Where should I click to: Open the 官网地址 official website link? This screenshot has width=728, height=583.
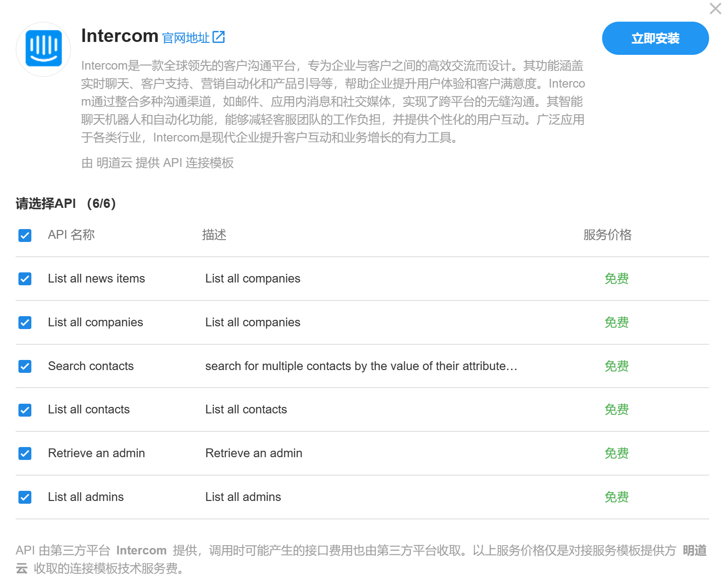pyautogui.click(x=186, y=38)
